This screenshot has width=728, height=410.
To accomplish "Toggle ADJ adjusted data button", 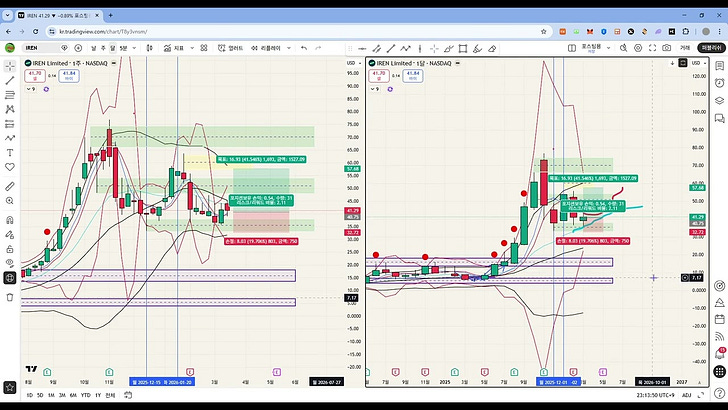I will coord(687,395).
